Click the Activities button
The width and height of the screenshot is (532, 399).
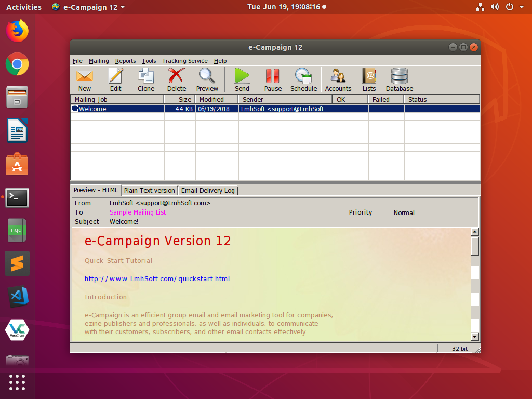[x=24, y=7]
